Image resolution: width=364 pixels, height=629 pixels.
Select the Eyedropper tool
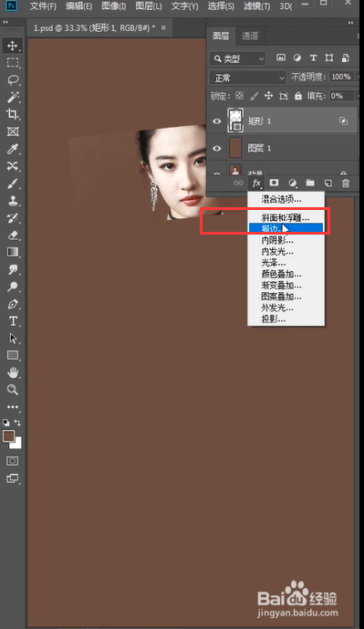(13, 149)
